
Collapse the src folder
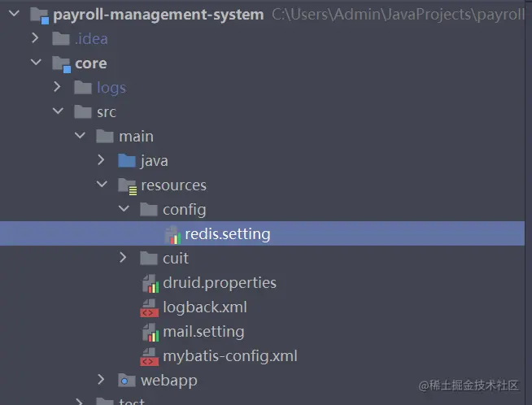58,111
